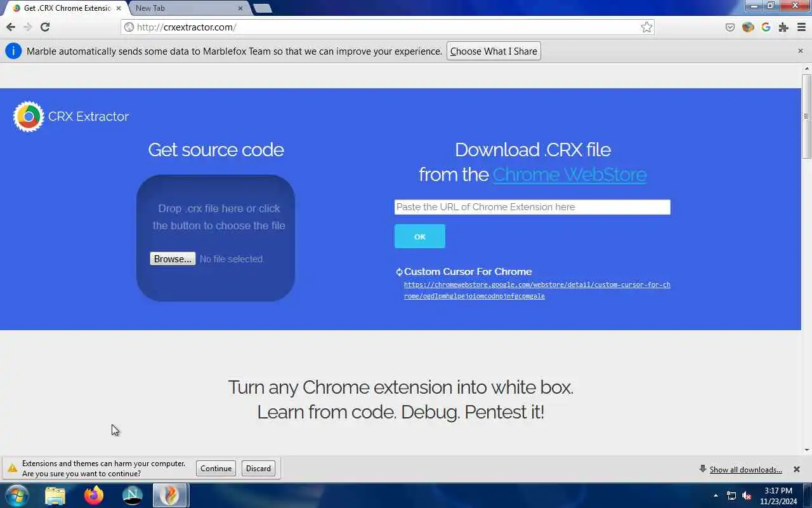Click the muted volume tray icon

tap(747, 496)
